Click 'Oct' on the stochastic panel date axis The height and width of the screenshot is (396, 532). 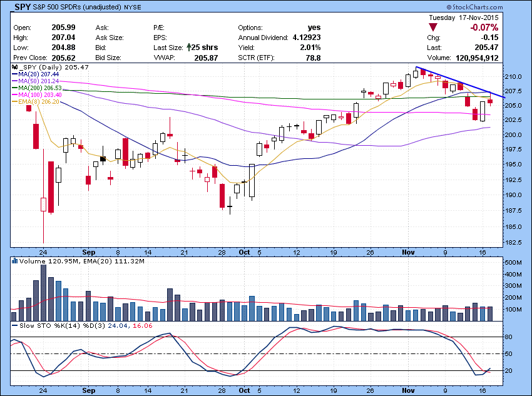click(x=244, y=390)
